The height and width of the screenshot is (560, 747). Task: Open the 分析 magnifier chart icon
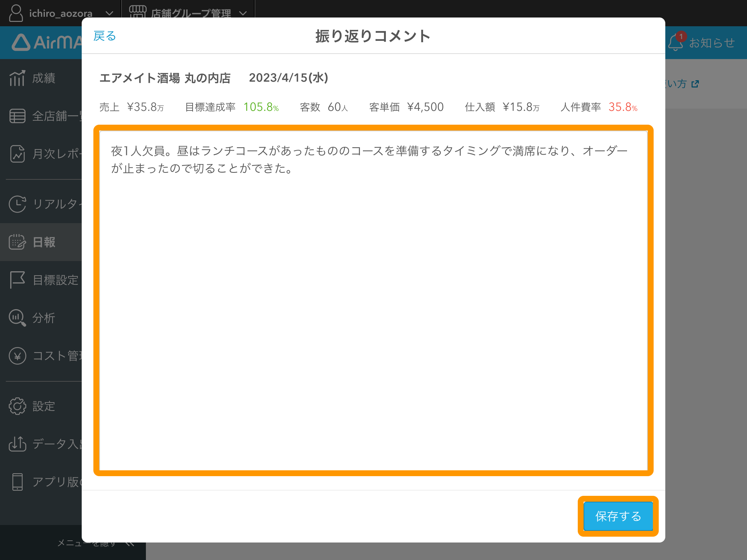coord(17,318)
